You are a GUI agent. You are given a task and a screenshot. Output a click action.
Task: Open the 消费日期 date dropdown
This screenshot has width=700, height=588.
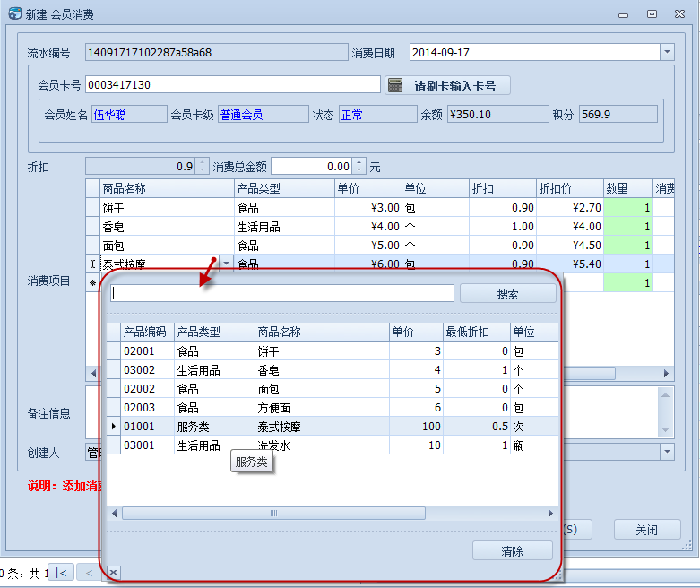[667, 52]
